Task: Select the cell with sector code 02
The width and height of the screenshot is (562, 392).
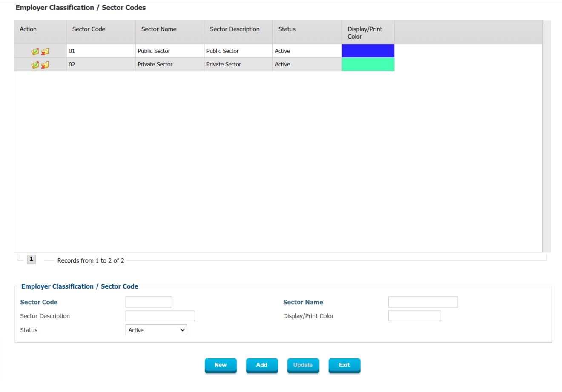Action: click(101, 65)
